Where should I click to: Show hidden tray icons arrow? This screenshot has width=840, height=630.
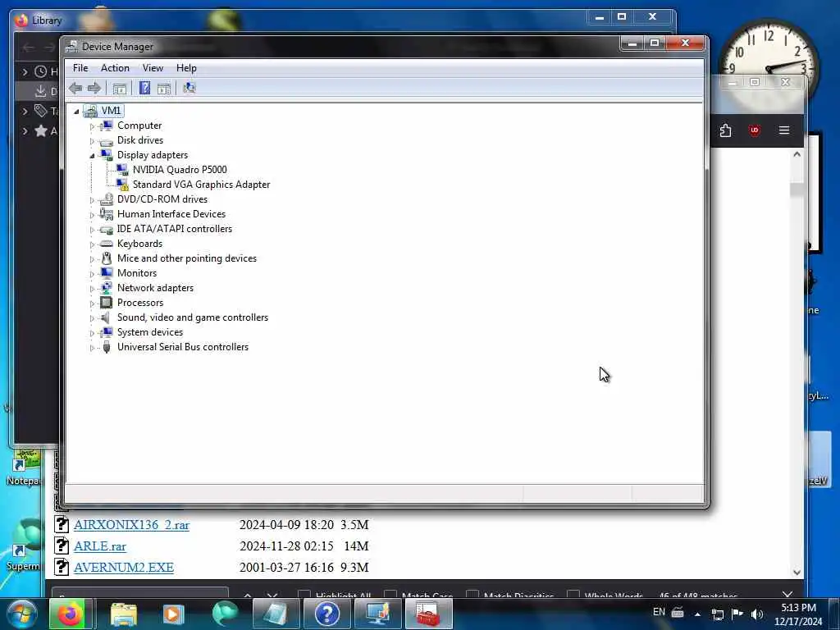click(x=697, y=614)
